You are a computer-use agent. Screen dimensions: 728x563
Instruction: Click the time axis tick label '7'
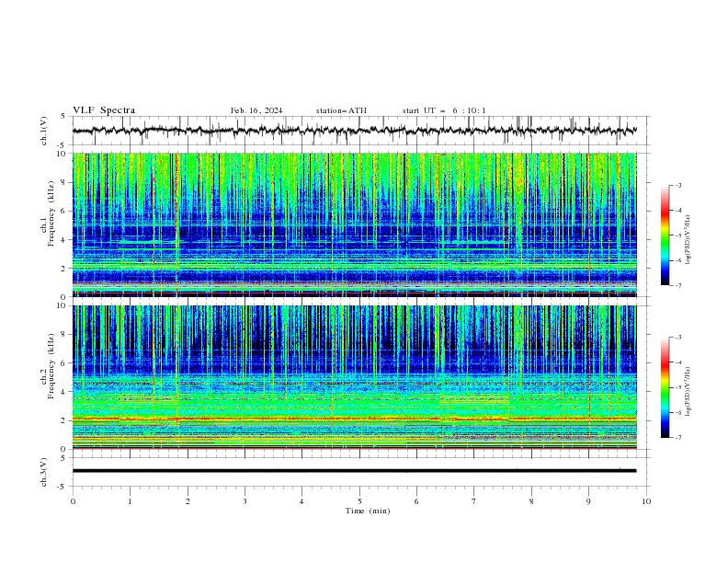(474, 501)
